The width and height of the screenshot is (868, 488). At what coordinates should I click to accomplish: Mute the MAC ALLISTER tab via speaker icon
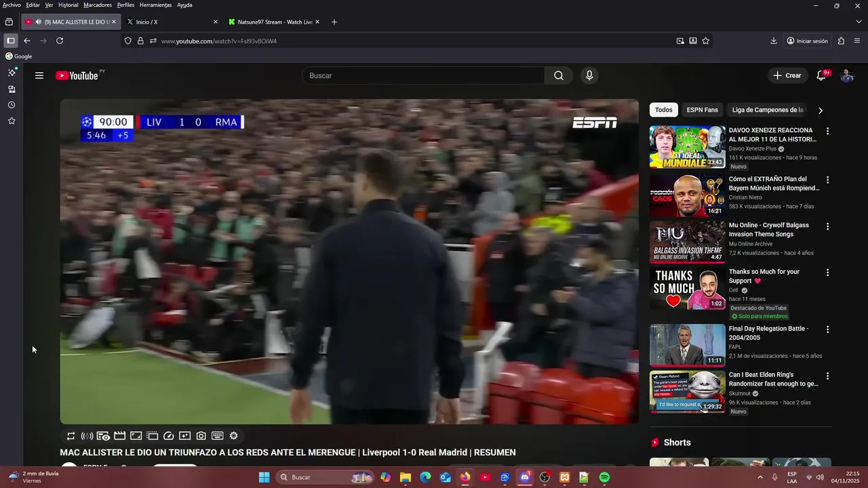pos(39,22)
